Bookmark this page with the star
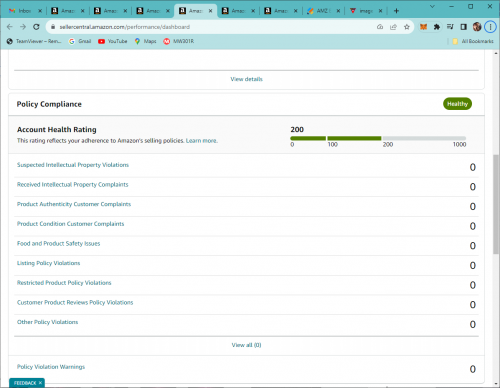Screen dimensions: 500x388 (407, 27)
